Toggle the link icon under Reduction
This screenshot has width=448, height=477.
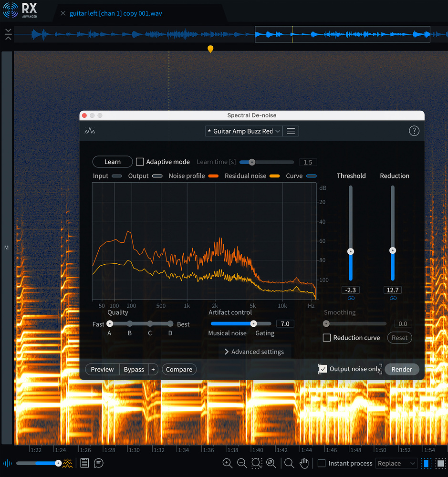pyautogui.click(x=393, y=299)
